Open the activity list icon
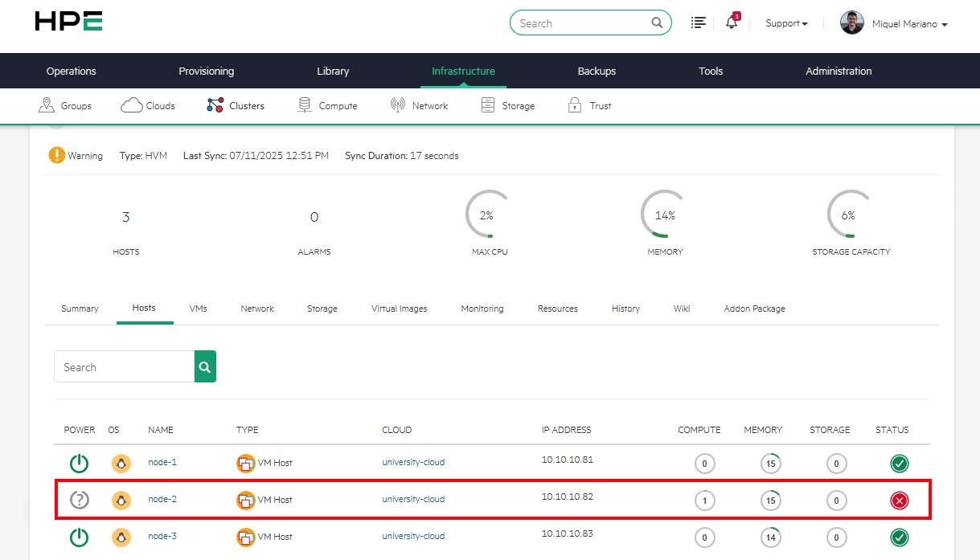980x560 pixels. [x=699, y=22]
